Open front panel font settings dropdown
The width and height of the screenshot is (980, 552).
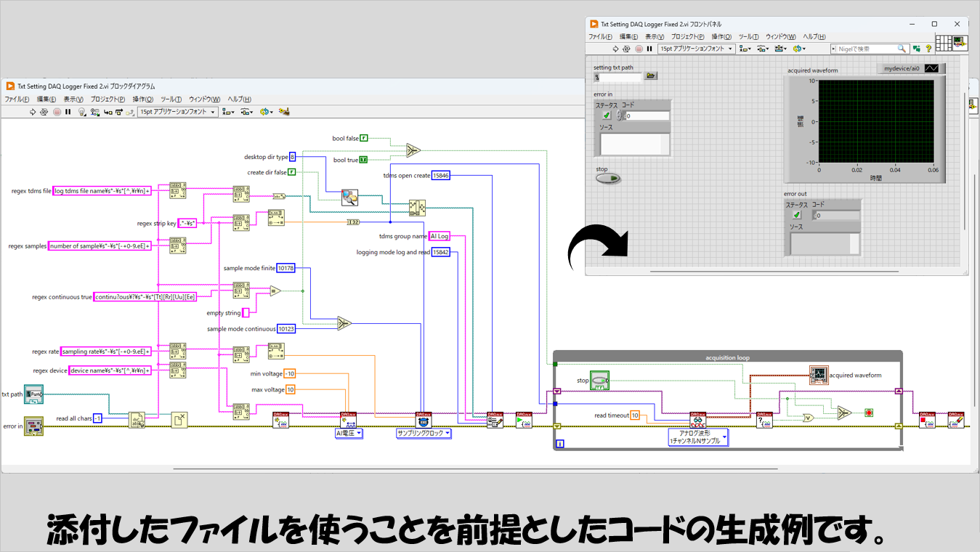pos(697,49)
